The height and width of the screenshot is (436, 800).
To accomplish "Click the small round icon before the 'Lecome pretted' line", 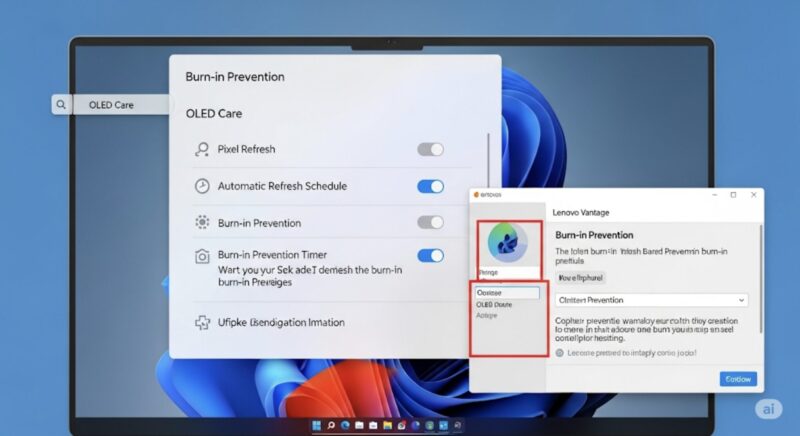I will pyautogui.click(x=560, y=353).
